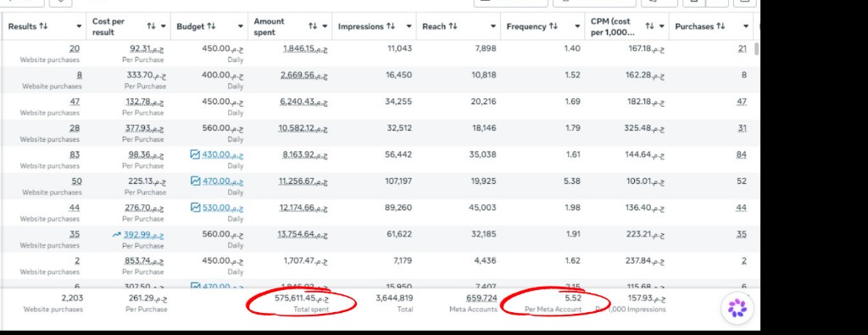Open the Results column dropdown arrow
Screen dimensions: 868x335
click(x=79, y=26)
